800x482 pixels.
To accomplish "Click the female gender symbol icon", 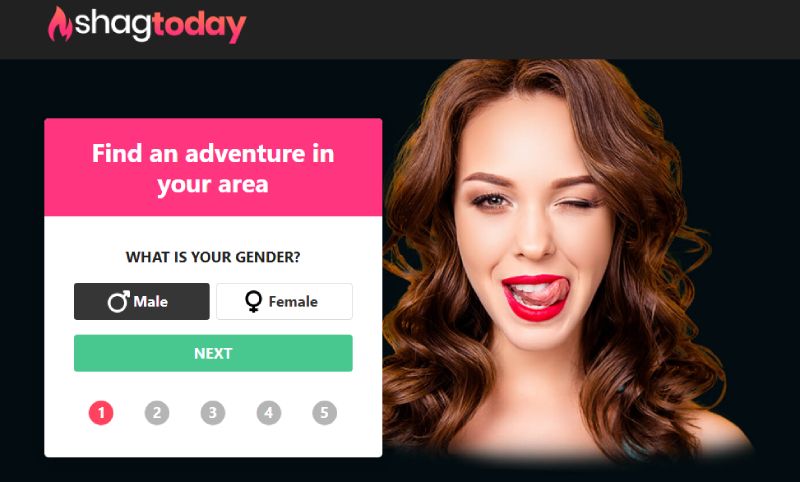I will point(254,301).
